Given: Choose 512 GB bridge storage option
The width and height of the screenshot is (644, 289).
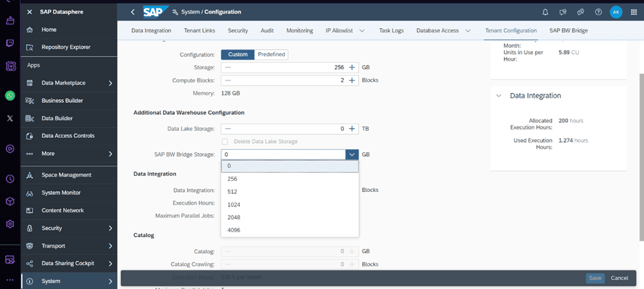Looking at the screenshot, I should point(290,192).
